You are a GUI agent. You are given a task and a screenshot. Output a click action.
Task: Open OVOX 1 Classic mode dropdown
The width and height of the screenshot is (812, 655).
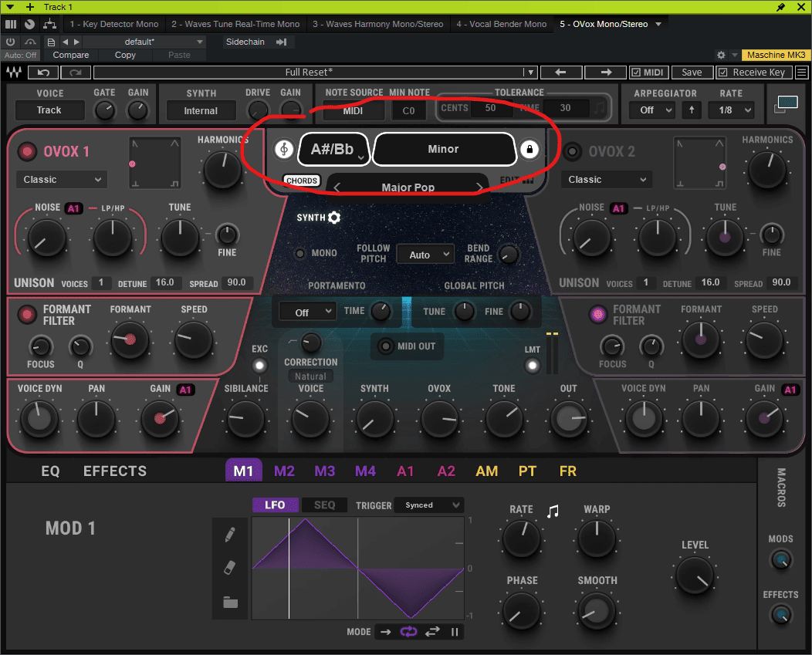point(62,180)
